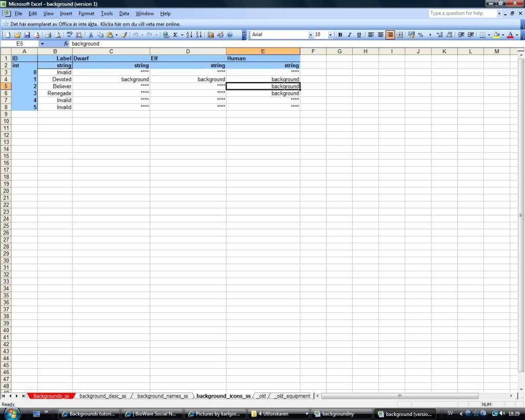Open the Print Preview tool
The width and height of the screenshot is (525, 420).
(57, 35)
